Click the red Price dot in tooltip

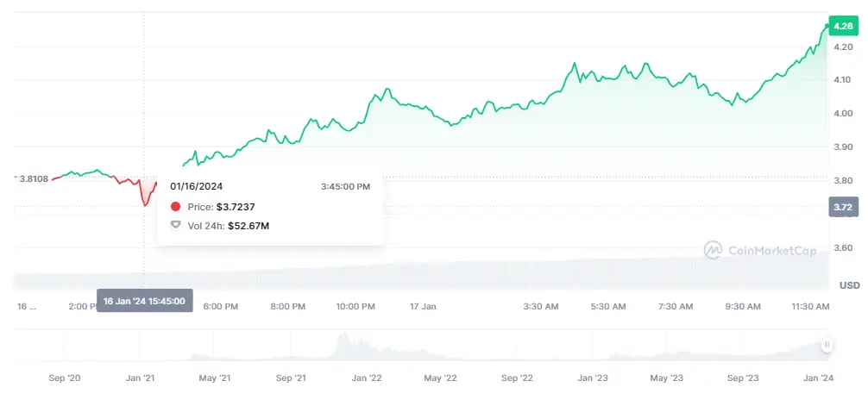(x=176, y=207)
